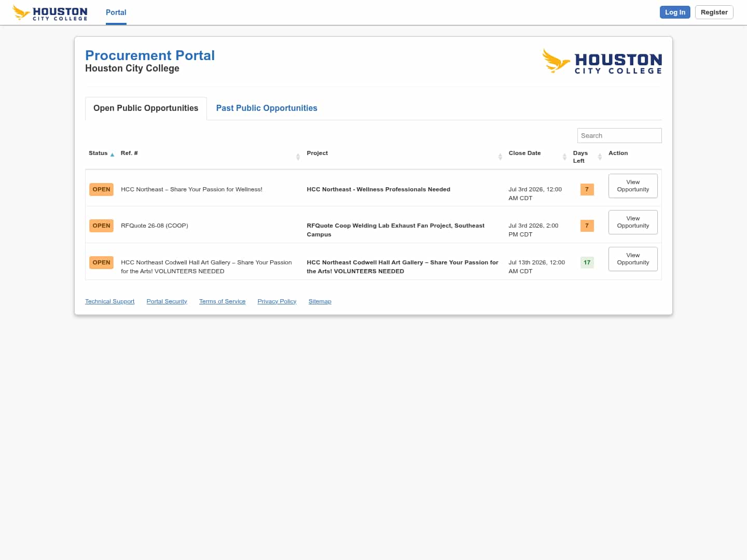The image size is (747, 560).
Task: Click OPEN status badge for RFQuote 26-08 row
Action: coord(101,226)
